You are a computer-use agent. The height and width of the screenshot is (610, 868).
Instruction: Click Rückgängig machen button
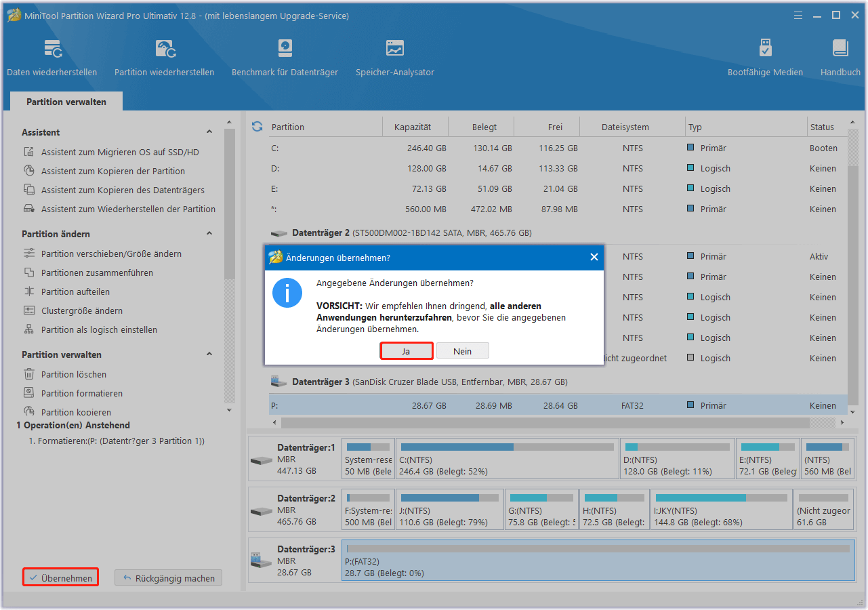[168, 578]
